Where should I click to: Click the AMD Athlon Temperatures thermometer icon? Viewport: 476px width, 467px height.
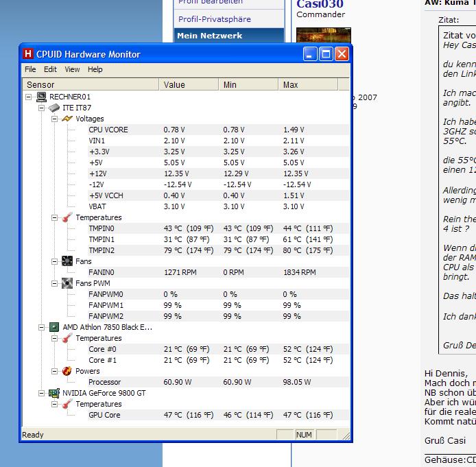[67, 338]
